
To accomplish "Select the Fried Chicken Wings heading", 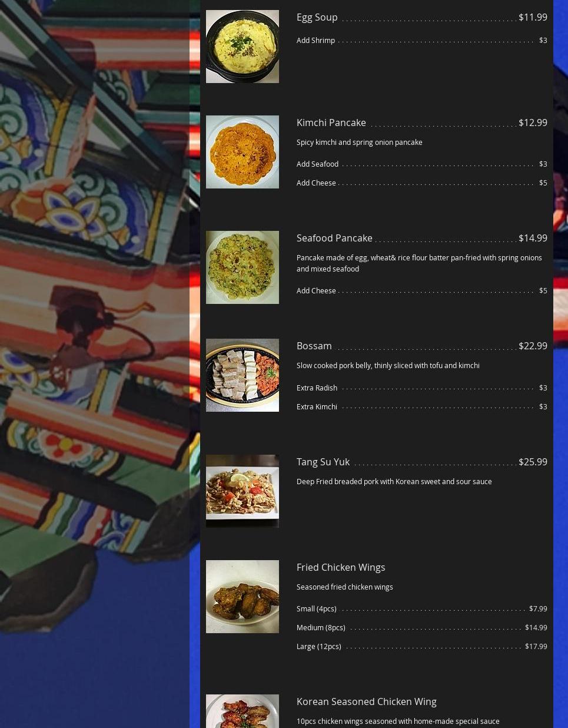I will click(x=341, y=567).
